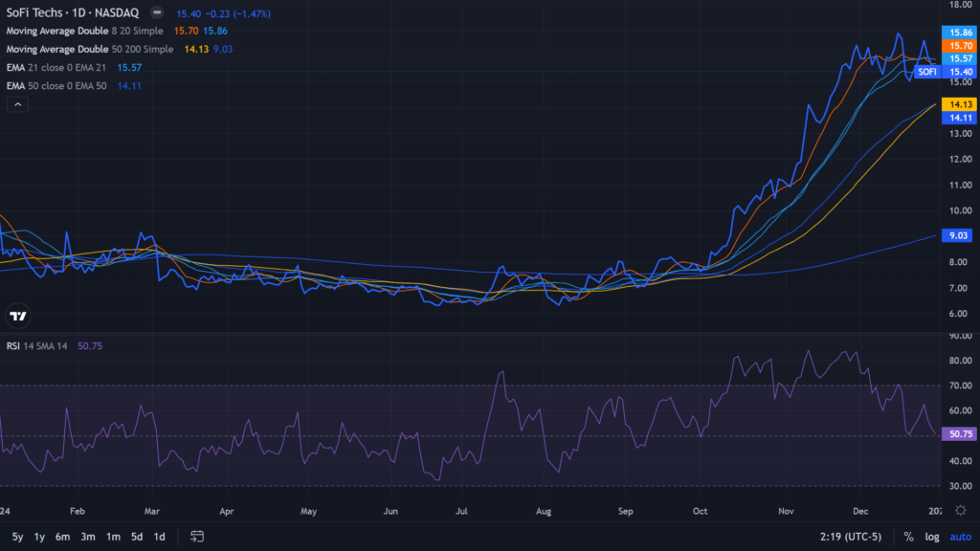Image resolution: width=980 pixels, height=551 pixels.
Task: Select the EMA 50 close indicator legend
Action: pyautogui.click(x=56, y=85)
